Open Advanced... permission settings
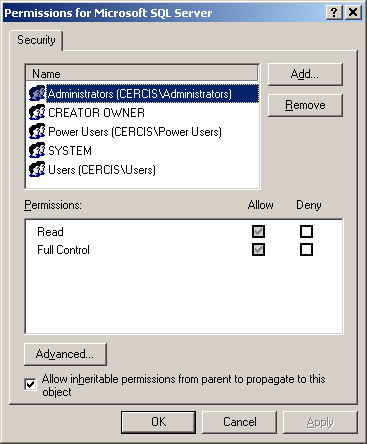 (65, 354)
